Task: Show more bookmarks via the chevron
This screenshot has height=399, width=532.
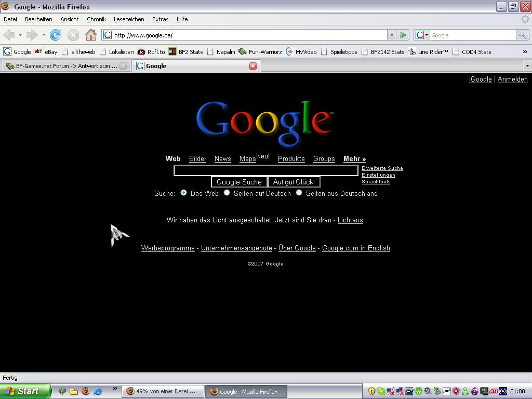Action: 525,52
